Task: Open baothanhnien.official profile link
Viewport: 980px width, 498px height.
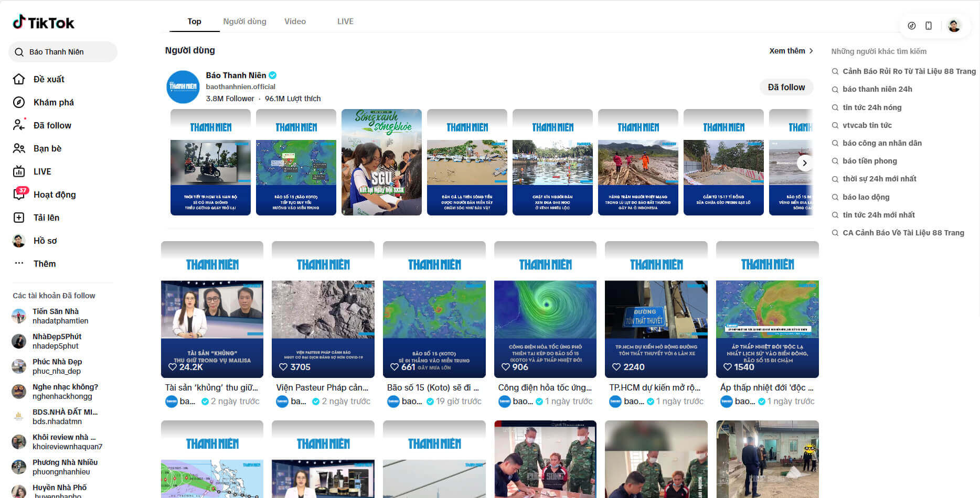Action: pos(240,86)
